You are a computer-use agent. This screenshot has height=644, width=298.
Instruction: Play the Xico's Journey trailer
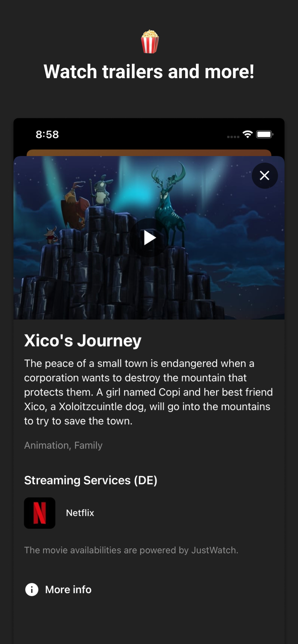pos(149,238)
